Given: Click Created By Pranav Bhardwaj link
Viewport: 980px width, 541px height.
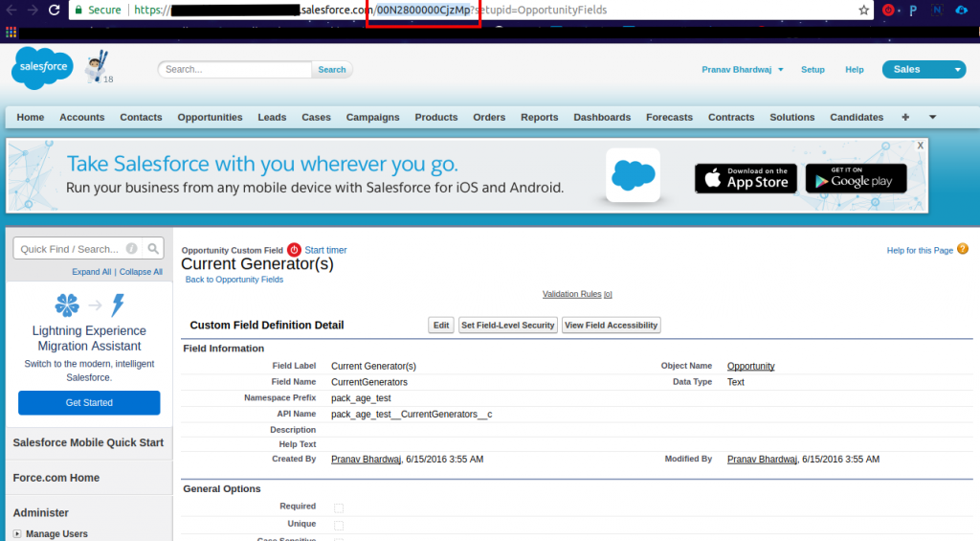Looking at the screenshot, I should pos(366,459).
